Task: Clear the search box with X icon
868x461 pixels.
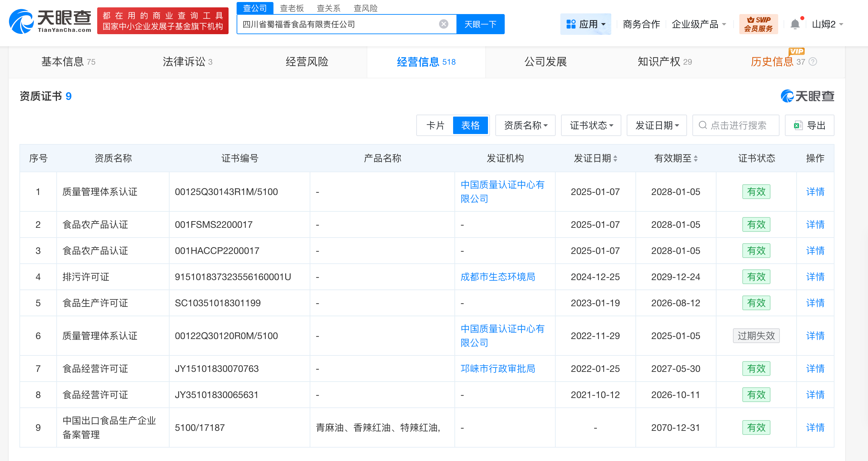Action: 443,24
